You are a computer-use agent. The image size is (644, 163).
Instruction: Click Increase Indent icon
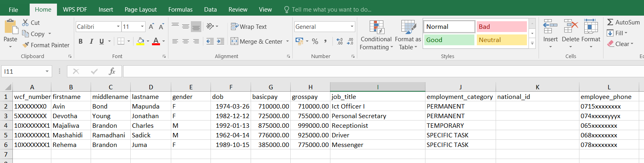pos(221,41)
